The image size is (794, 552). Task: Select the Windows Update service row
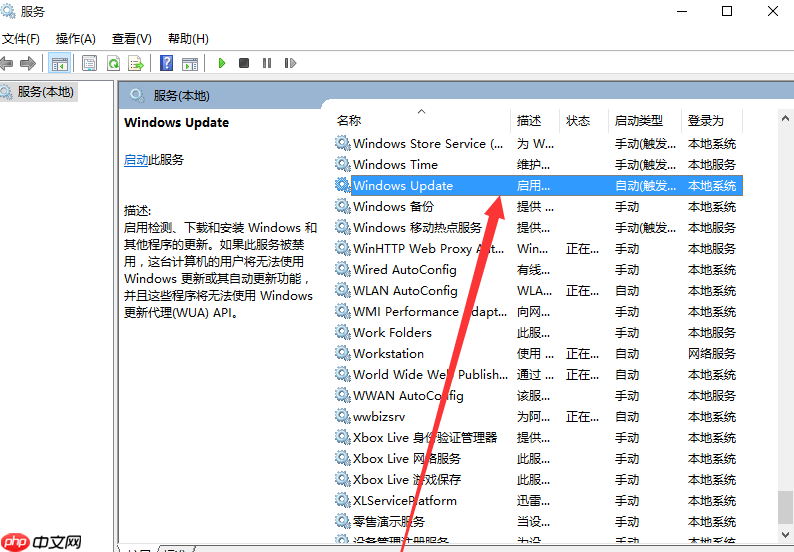click(x=538, y=185)
